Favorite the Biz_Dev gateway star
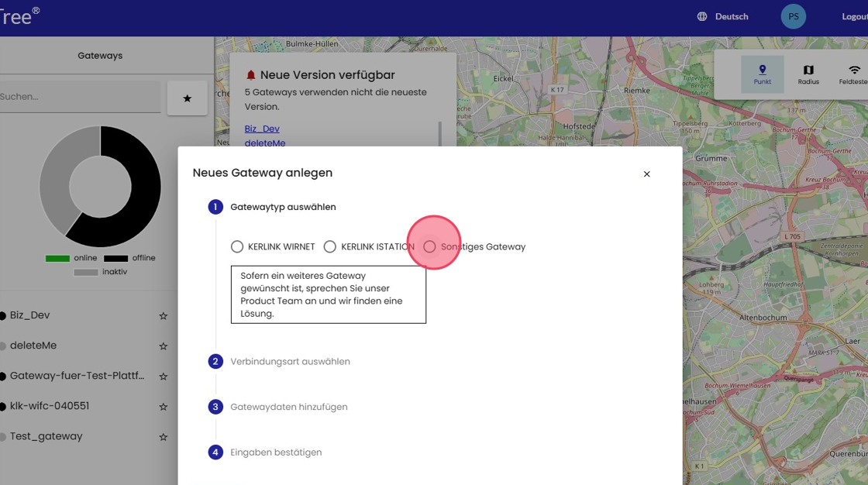868x485 pixels. [x=163, y=316]
